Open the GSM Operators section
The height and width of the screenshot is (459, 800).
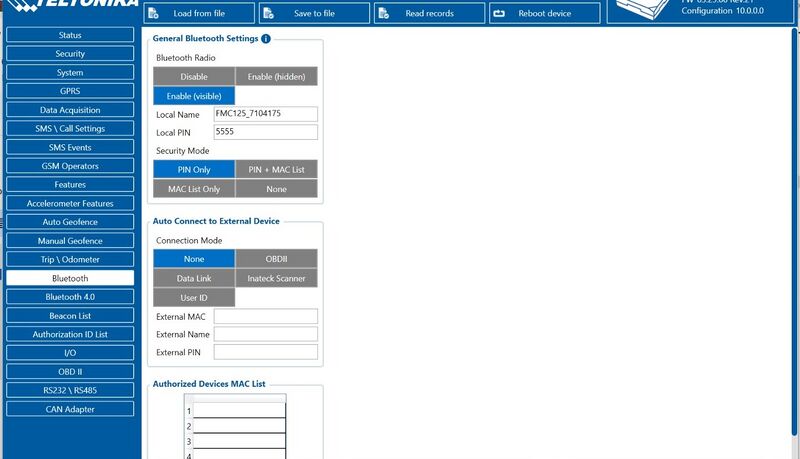pyautogui.click(x=70, y=166)
